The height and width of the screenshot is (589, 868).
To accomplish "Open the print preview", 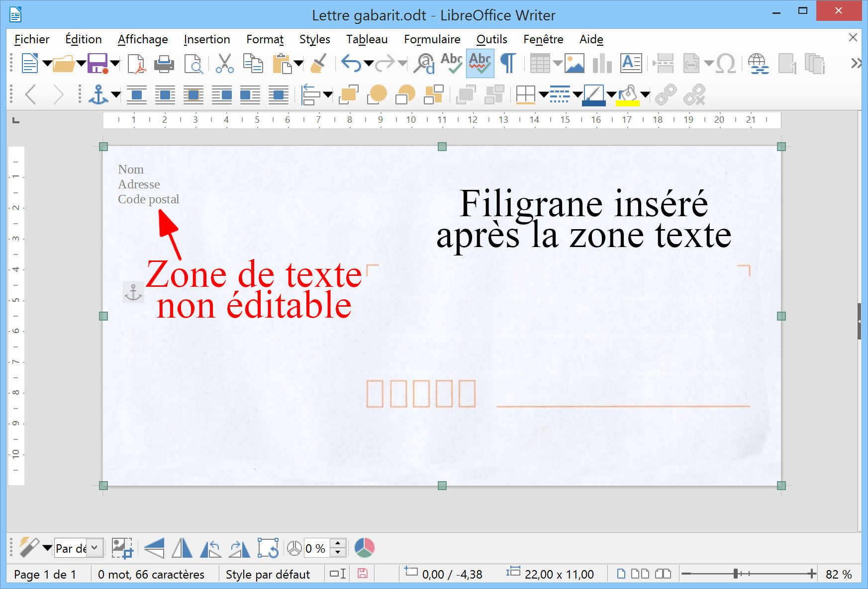I will pos(193,64).
